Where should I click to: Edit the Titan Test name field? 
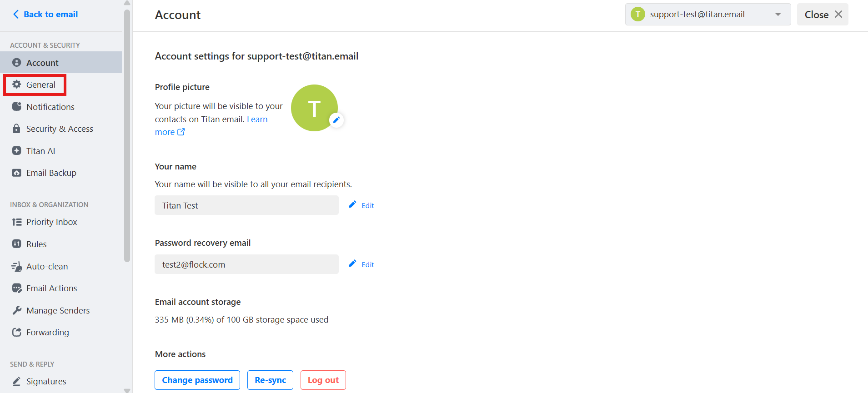point(361,205)
